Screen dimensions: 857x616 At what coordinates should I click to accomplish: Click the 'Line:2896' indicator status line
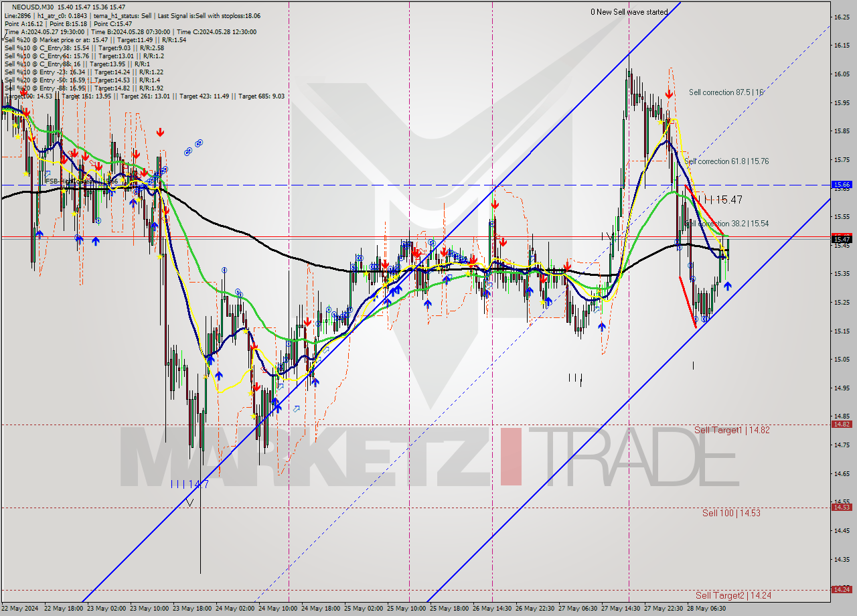(133, 15)
